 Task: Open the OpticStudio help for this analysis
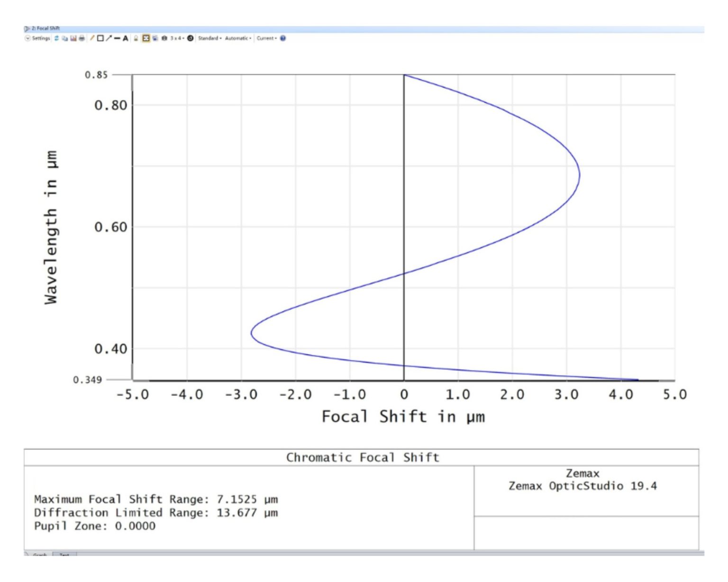(282, 40)
